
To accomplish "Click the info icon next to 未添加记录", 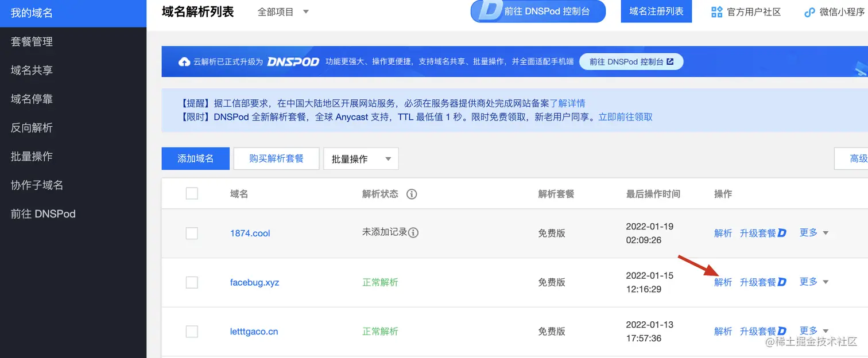I will [413, 232].
